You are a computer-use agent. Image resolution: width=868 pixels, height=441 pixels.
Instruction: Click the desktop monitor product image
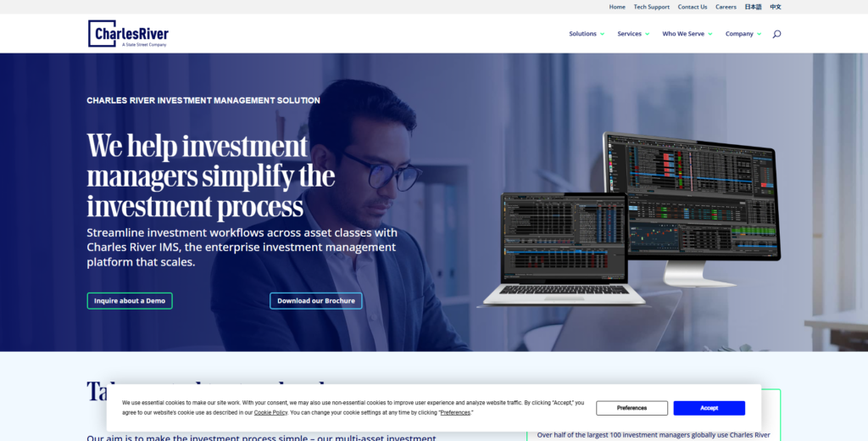click(x=692, y=208)
